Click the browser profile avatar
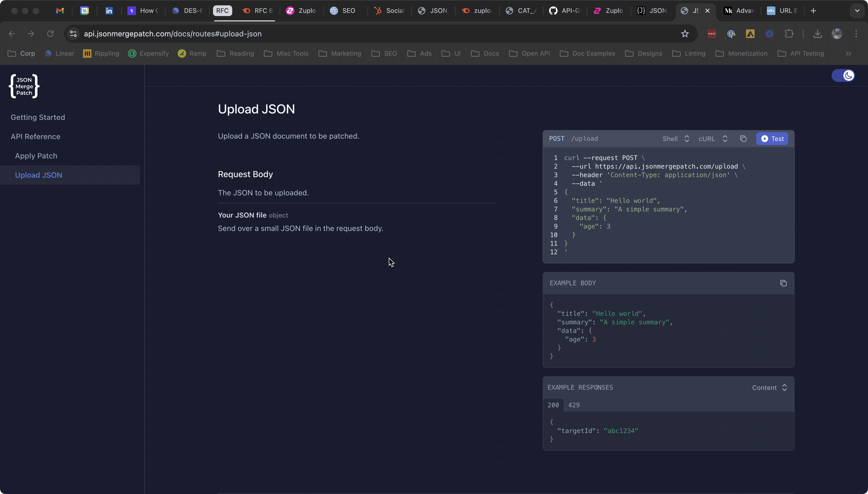The height and width of the screenshot is (494, 868). pos(836,34)
